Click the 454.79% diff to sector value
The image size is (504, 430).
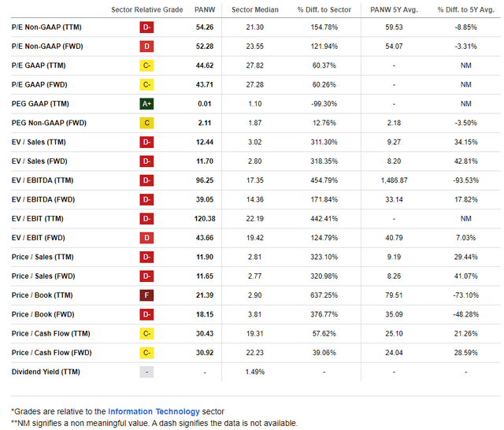tap(324, 180)
